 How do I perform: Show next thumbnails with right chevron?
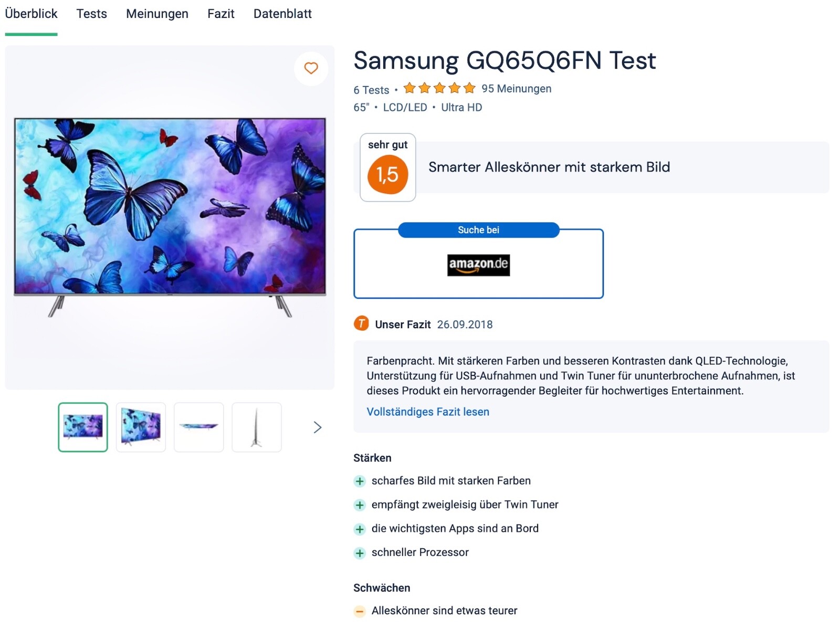317,427
